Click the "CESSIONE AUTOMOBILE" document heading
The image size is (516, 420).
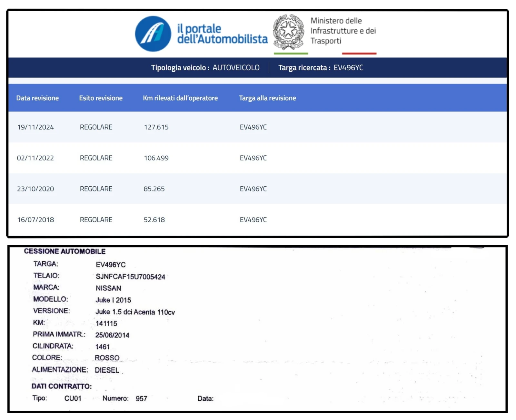tap(65, 251)
